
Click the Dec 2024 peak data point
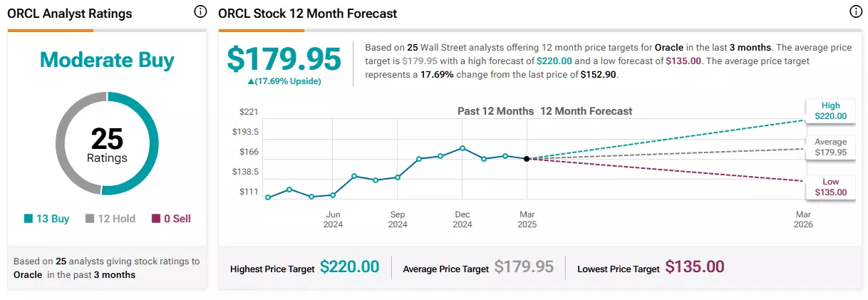click(463, 148)
